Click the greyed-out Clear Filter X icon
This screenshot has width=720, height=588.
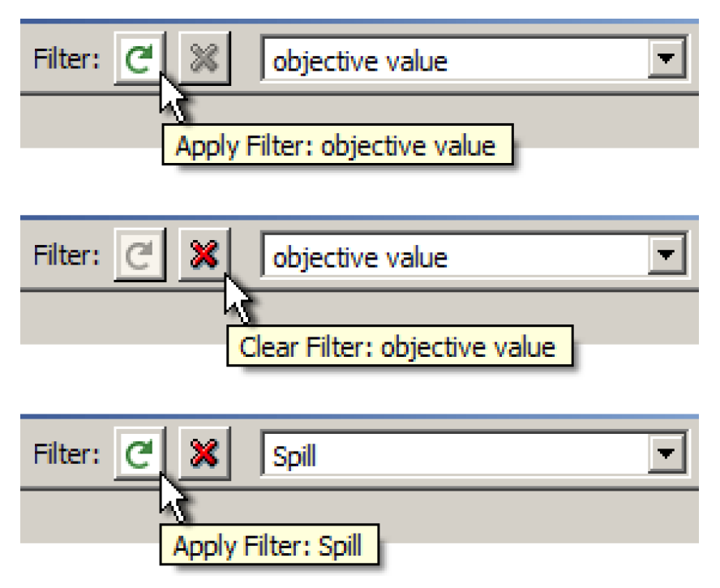[204, 59]
